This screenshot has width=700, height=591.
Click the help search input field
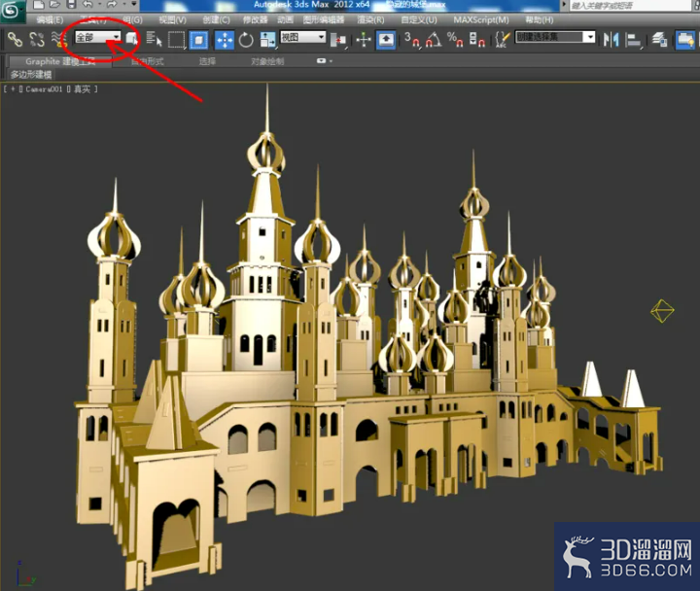[x=629, y=6]
